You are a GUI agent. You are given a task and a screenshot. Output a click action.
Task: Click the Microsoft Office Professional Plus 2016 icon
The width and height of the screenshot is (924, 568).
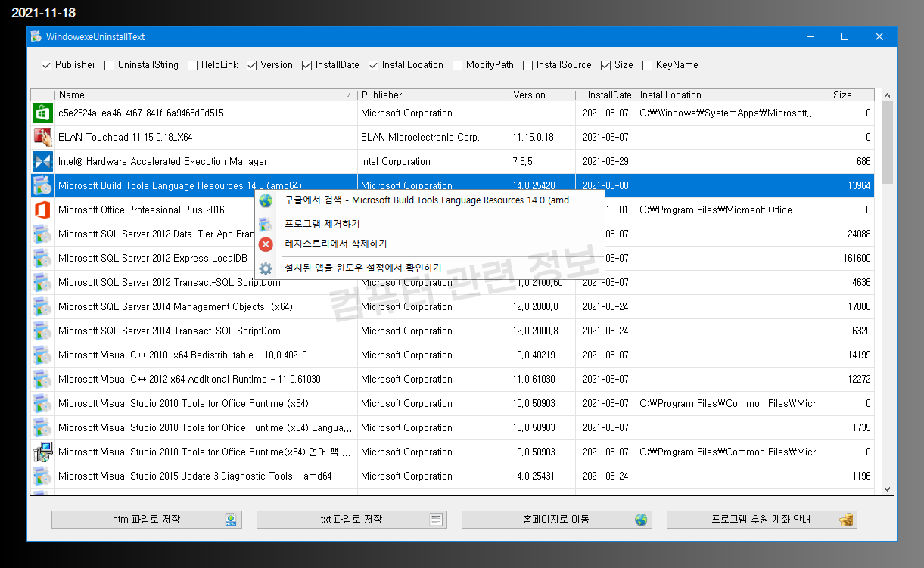(42, 210)
